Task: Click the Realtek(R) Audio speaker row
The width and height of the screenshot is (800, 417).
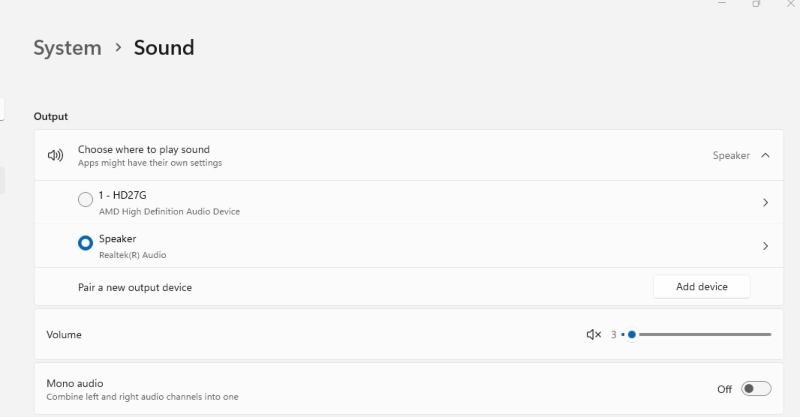Action: click(400, 246)
